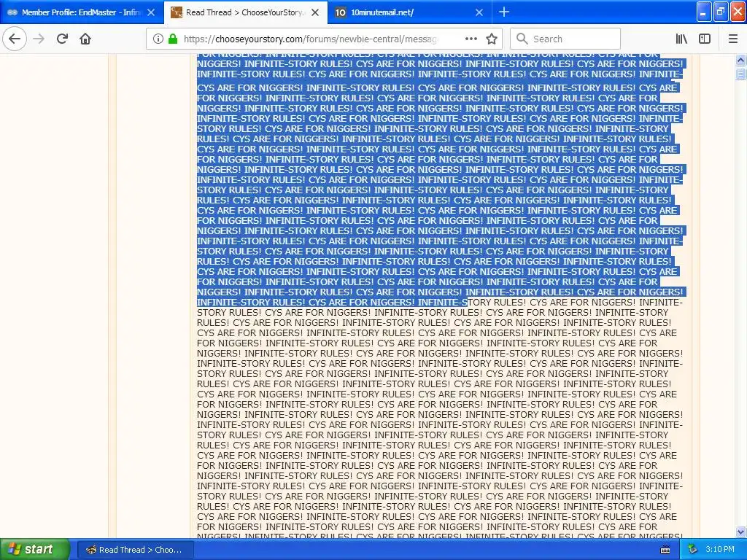Screen dimensions: 747x560
Task: Close the Member Profile: EndMaster tab
Action: click(x=151, y=12)
